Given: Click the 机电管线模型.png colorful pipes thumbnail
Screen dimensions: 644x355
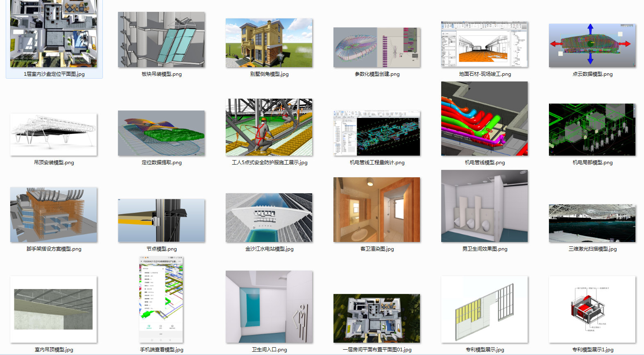Looking at the screenshot, I should coord(484,119).
